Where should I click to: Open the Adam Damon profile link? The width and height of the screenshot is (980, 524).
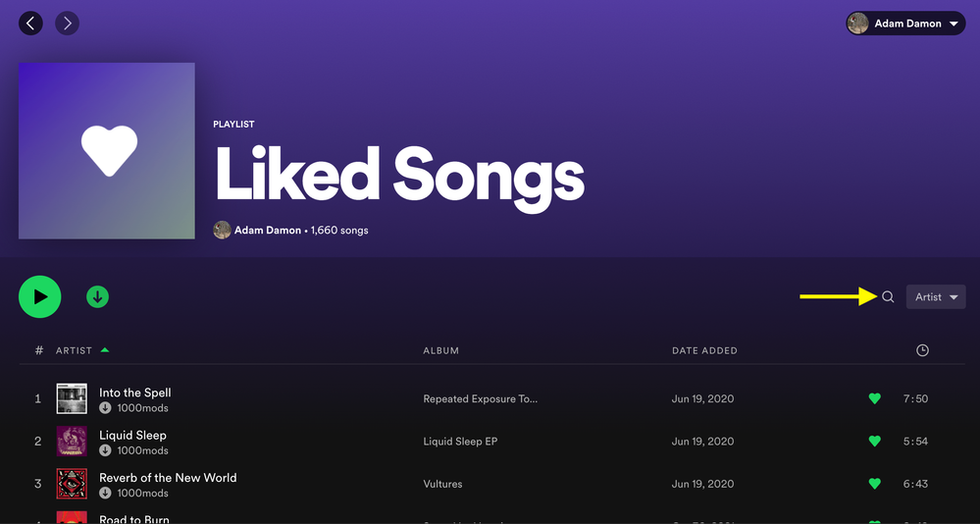pyautogui.click(x=267, y=231)
